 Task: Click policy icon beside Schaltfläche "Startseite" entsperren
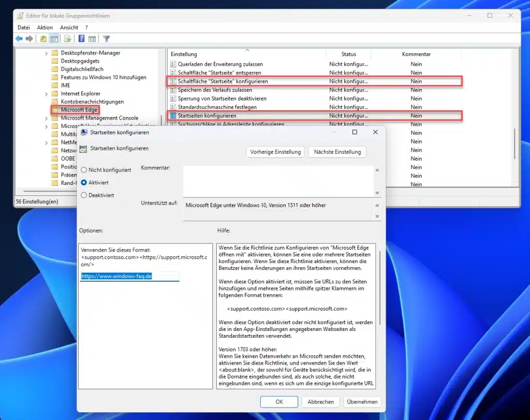[x=173, y=73]
